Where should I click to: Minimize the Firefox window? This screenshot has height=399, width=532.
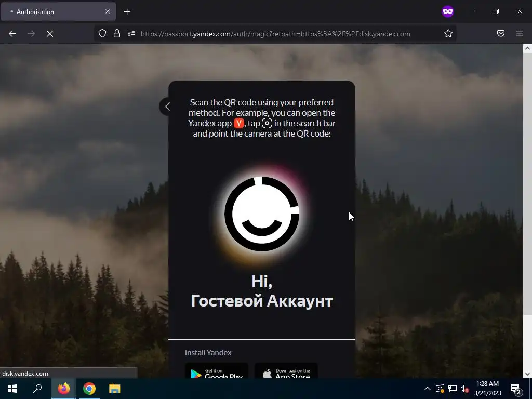(x=472, y=11)
